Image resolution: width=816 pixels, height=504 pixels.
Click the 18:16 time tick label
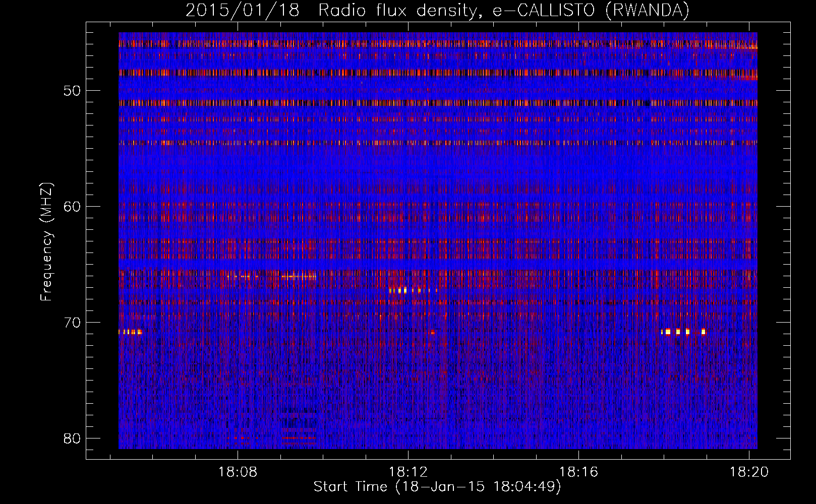click(578, 472)
